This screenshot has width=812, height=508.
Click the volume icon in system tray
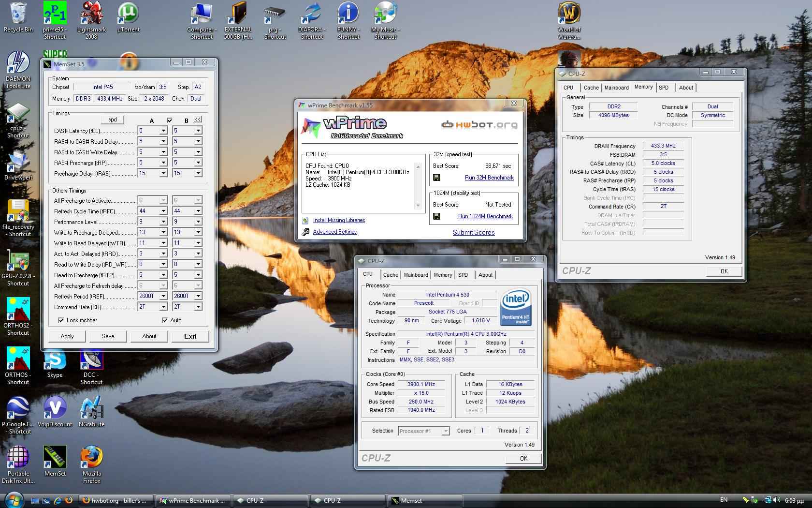tap(776, 500)
